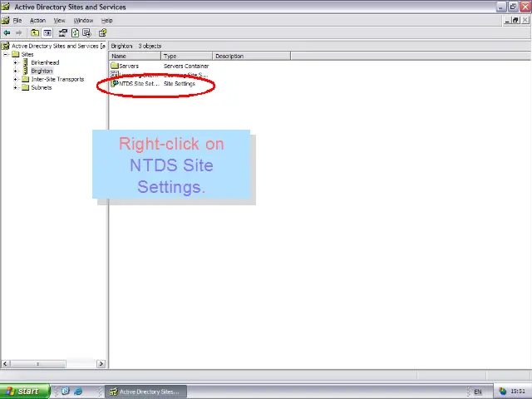Viewport: 532px width, 399px height.
Task: Click the Refresh toolbar icon
Action: coord(75,33)
